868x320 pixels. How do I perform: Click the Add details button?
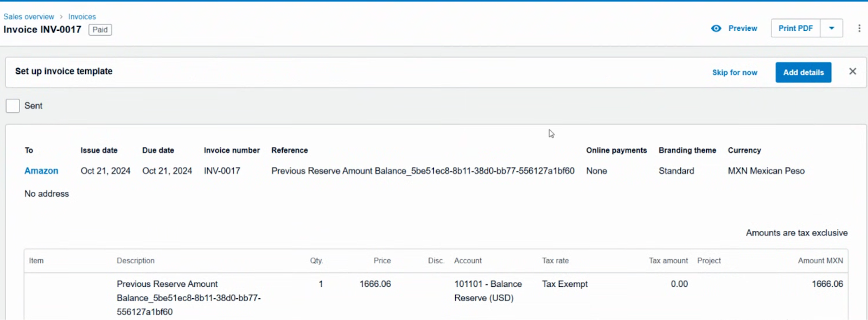tap(803, 73)
